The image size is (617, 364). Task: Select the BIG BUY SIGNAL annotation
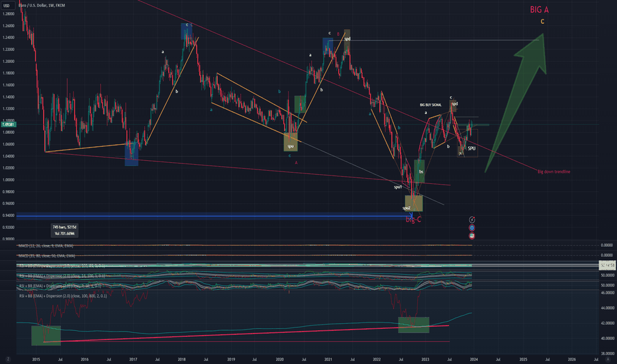(430, 105)
